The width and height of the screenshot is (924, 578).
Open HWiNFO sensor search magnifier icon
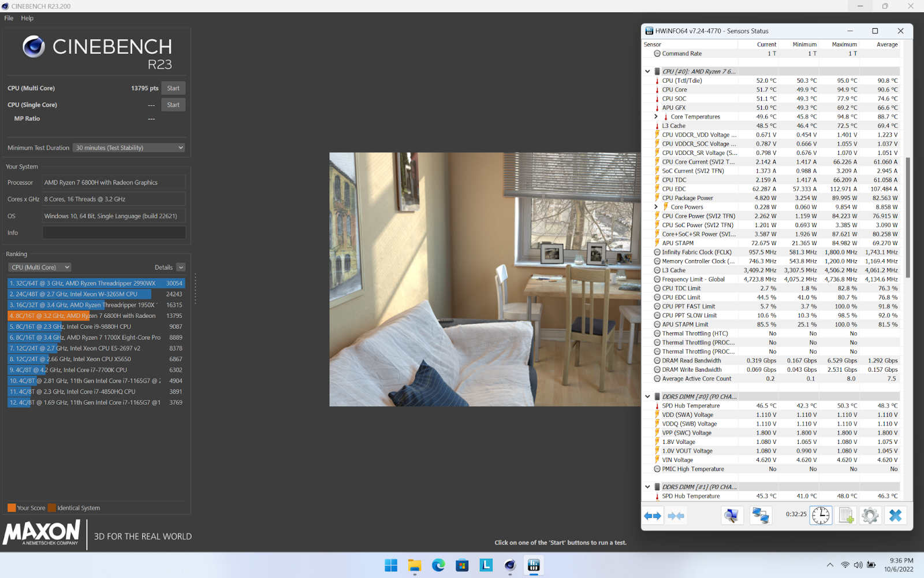pyautogui.click(x=732, y=516)
